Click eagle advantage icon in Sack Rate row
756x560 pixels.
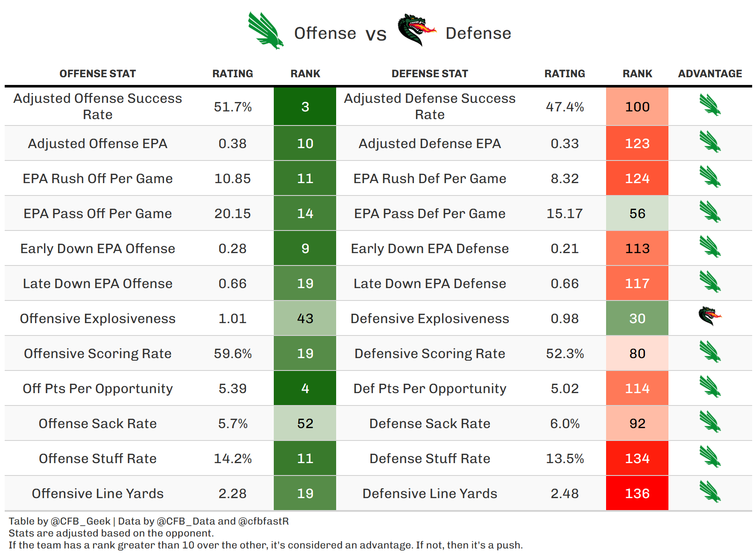point(710,422)
